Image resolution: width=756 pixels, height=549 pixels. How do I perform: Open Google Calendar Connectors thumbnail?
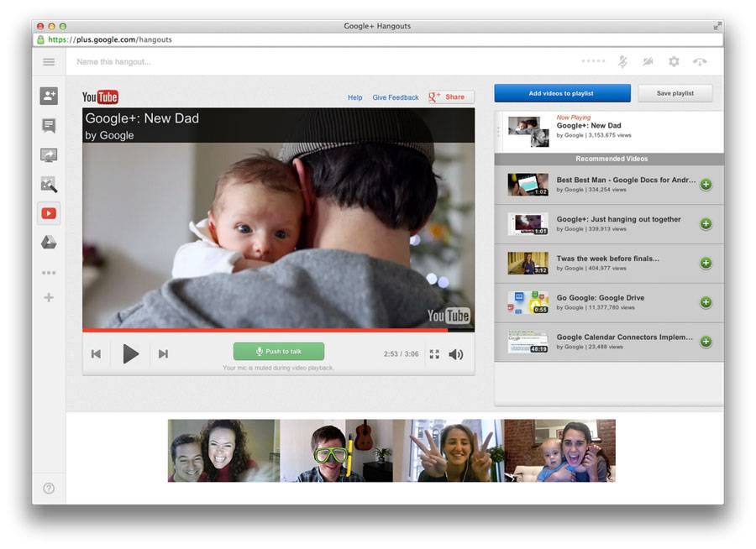[528, 342]
